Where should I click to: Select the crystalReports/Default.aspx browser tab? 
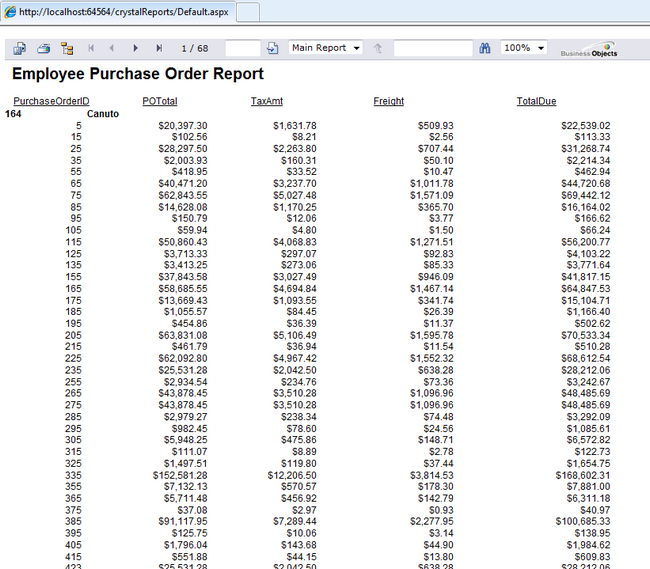click(119, 12)
